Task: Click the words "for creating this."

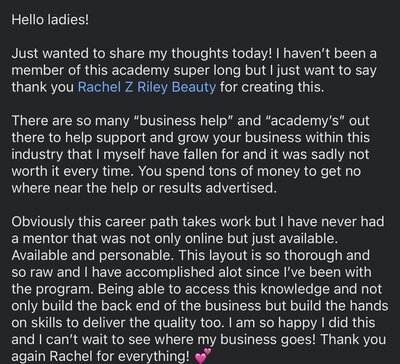Action: pos(272,87)
